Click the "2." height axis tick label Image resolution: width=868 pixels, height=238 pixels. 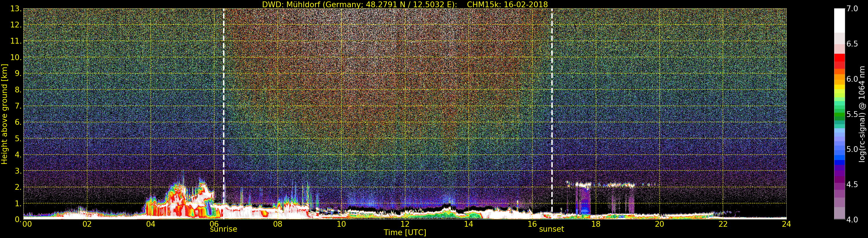coord(18,187)
